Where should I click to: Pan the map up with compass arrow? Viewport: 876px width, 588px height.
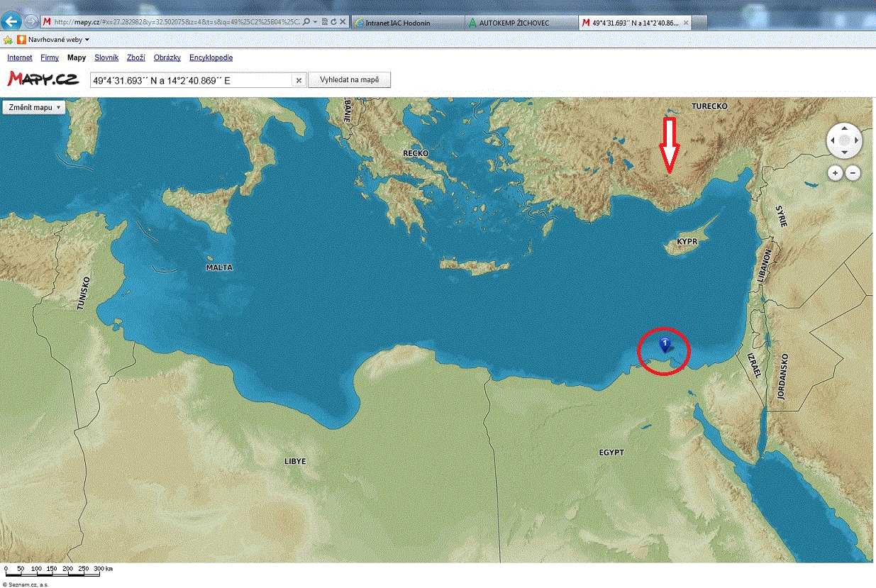tap(844, 129)
